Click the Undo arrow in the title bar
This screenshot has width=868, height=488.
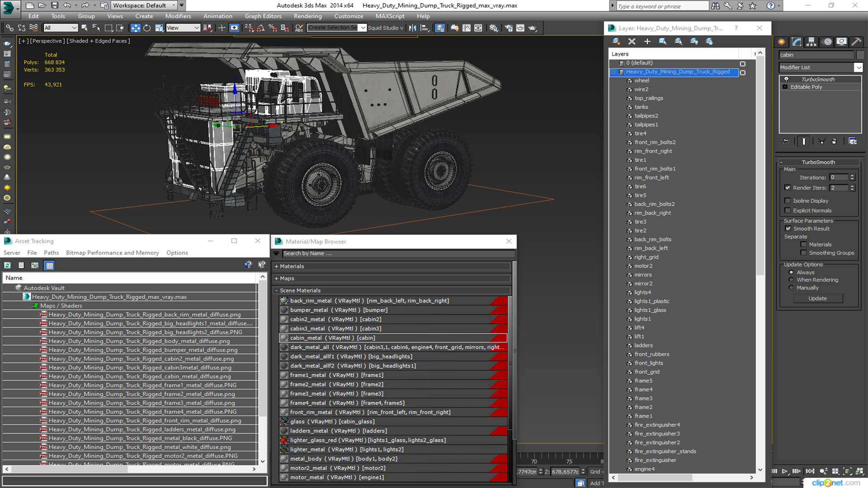click(x=67, y=5)
